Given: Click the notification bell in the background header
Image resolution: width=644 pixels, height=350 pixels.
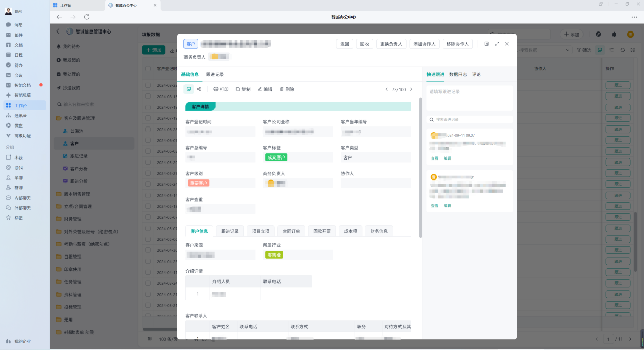Looking at the screenshot, I should click(614, 34).
